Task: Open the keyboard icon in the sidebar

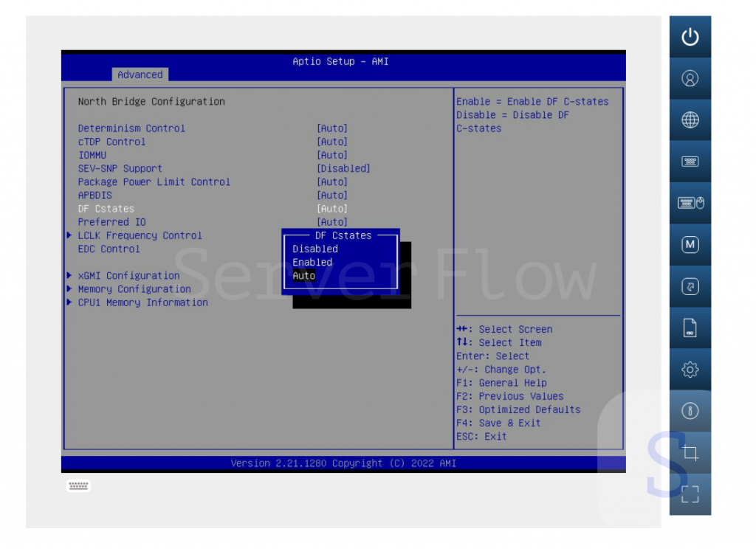Action: point(690,162)
